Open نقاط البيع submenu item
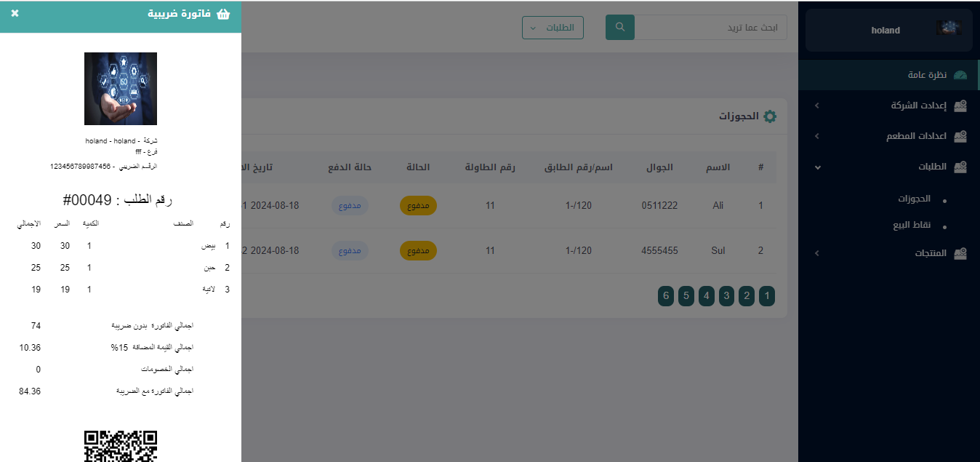Viewport: 980px width, 462px height. (912, 226)
